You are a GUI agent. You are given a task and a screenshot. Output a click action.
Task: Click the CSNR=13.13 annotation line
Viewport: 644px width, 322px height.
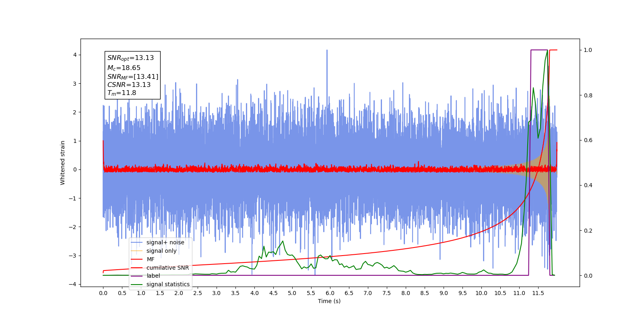(x=129, y=85)
